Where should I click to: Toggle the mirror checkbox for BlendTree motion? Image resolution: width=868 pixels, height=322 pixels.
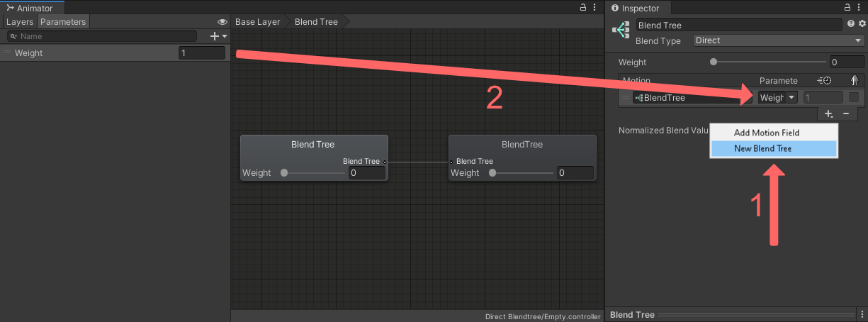click(x=854, y=97)
